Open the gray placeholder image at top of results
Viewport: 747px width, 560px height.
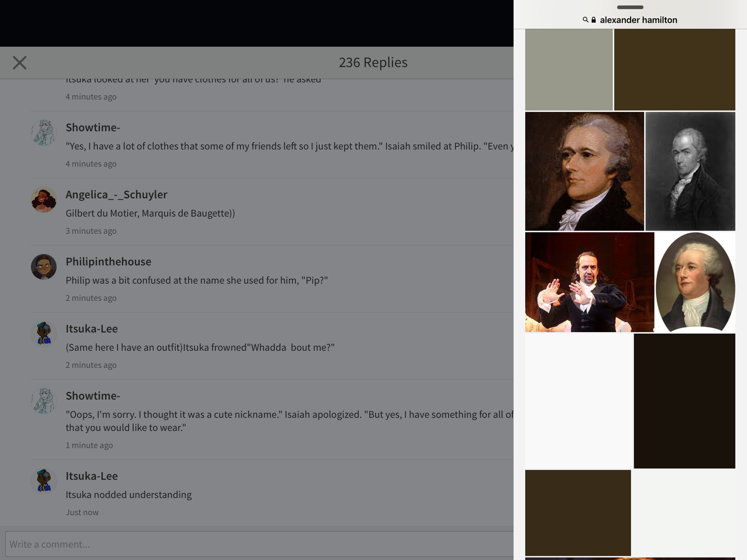tap(569, 70)
